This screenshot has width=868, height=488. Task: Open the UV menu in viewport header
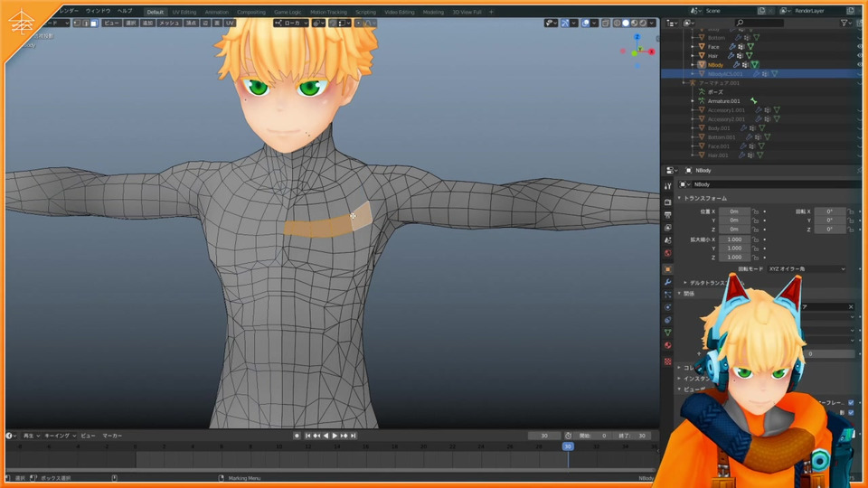pyautogui.click(x=230, y=23)
